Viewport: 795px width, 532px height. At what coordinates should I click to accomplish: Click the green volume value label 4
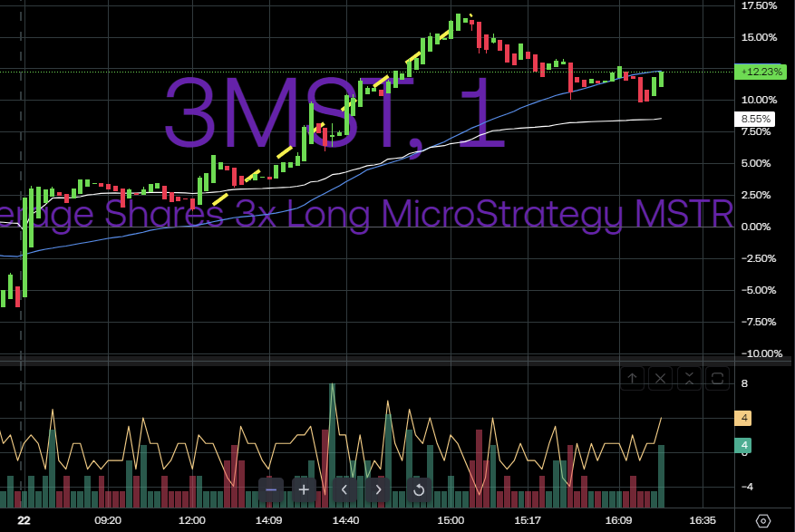744,445
